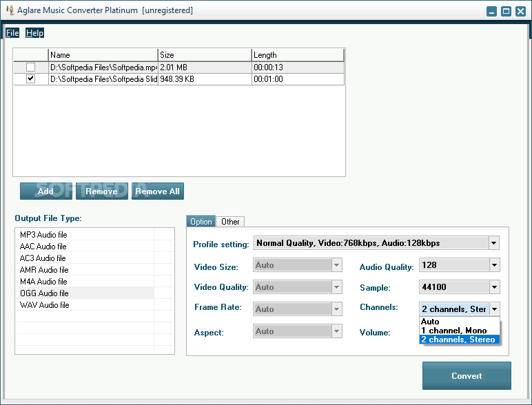Check the Softpedia.mp4 file checkbox

pyautogui.click(x=30, y=67)
